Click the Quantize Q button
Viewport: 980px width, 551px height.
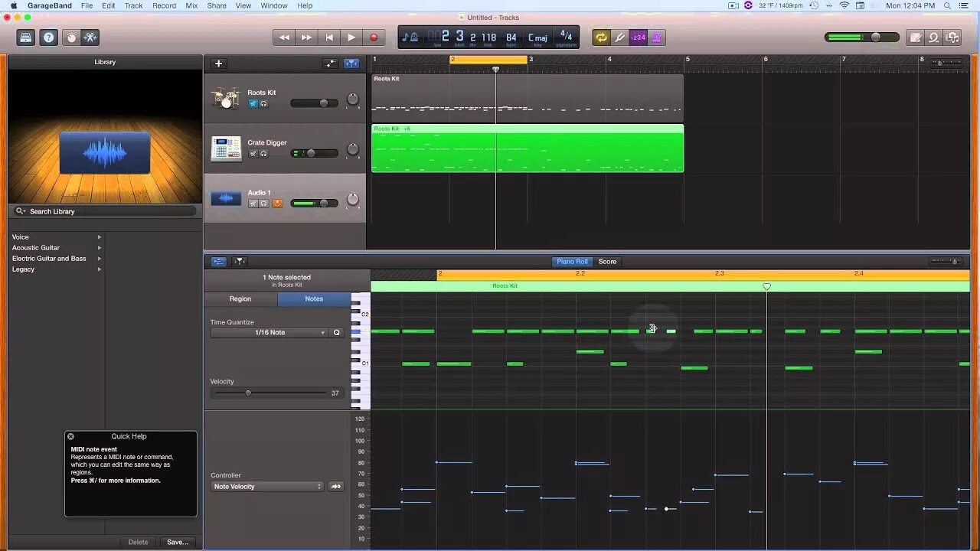tap(336, 333)
